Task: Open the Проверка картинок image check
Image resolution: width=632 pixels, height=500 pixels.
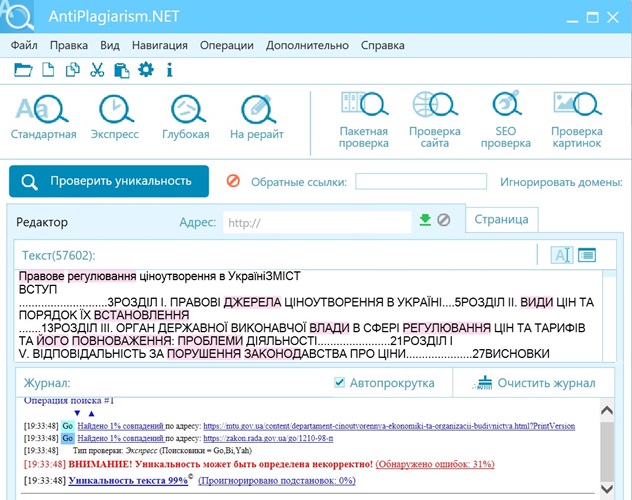Action: click(x=577, y=107)
